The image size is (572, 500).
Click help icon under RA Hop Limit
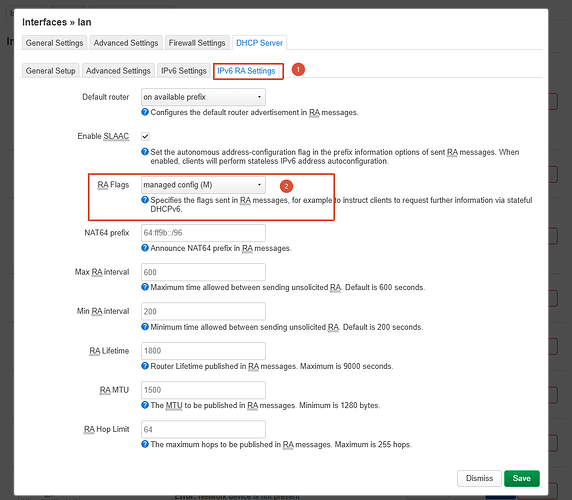145,444
